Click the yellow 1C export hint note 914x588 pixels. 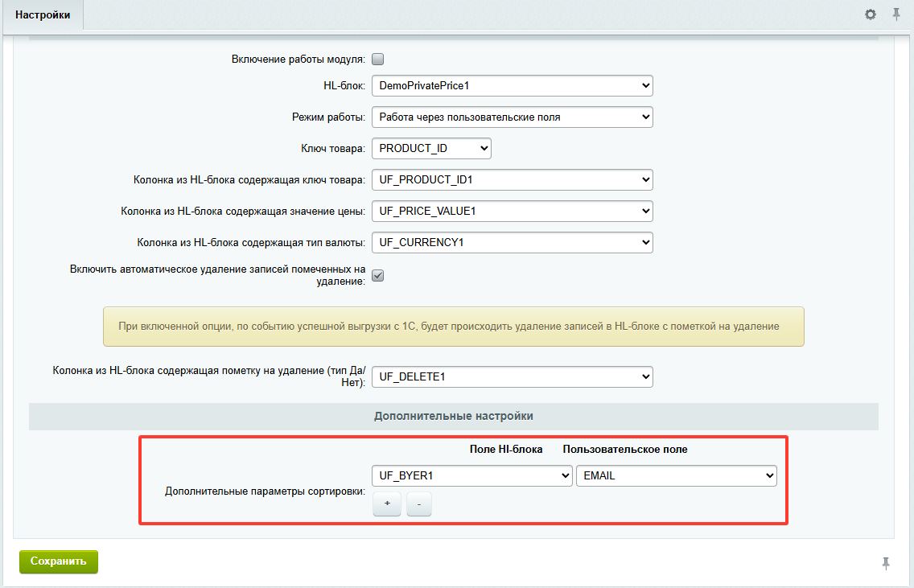(x=454, y=327)
